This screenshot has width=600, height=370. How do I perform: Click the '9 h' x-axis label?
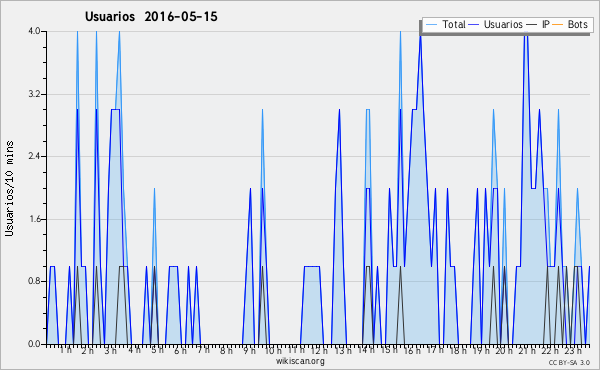[249, 351]
